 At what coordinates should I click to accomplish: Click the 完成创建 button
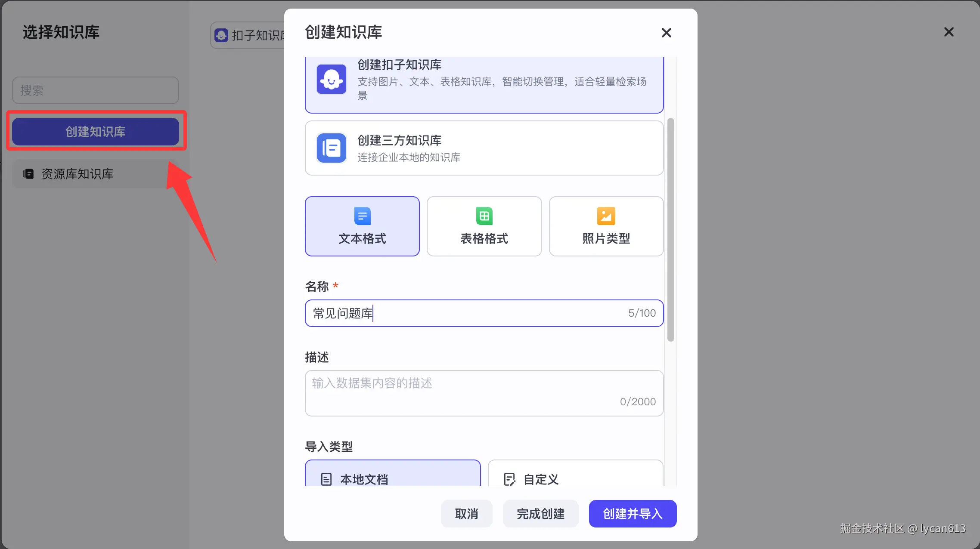pyautogui.click(x=540, y=514)
